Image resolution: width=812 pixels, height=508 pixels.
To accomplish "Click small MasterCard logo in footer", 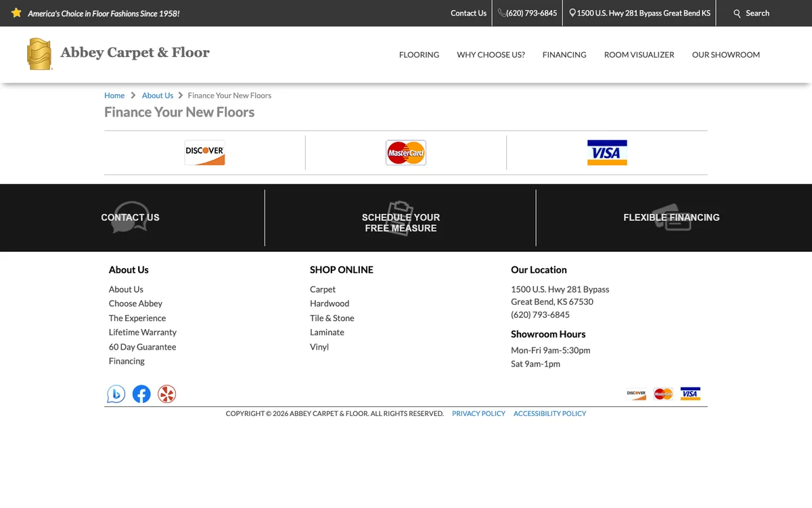I will (663, 394).
